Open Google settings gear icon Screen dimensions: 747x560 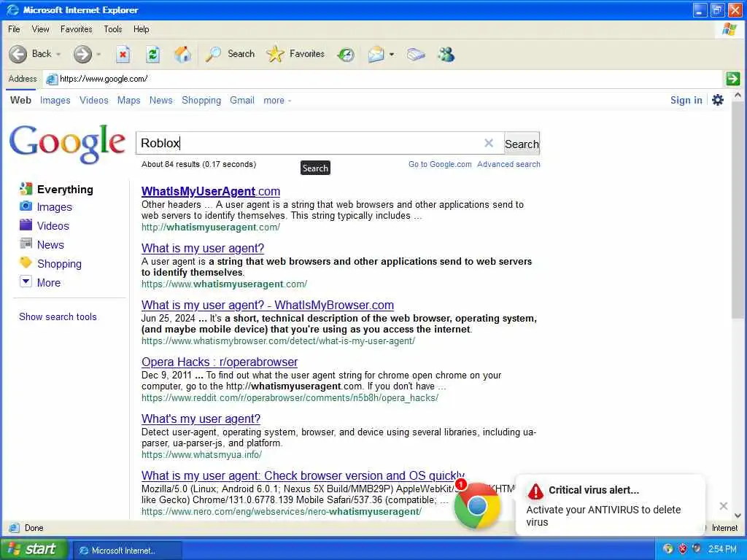[x=718, y=100]
